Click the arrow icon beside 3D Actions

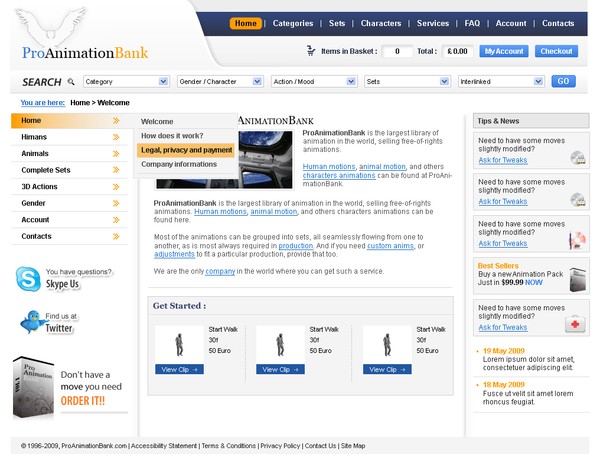pyautogui.click(x=116, y=187)
